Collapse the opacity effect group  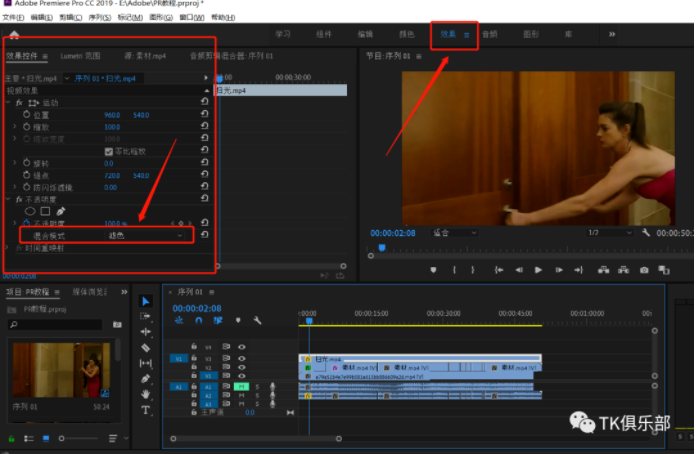pos(8,199)
